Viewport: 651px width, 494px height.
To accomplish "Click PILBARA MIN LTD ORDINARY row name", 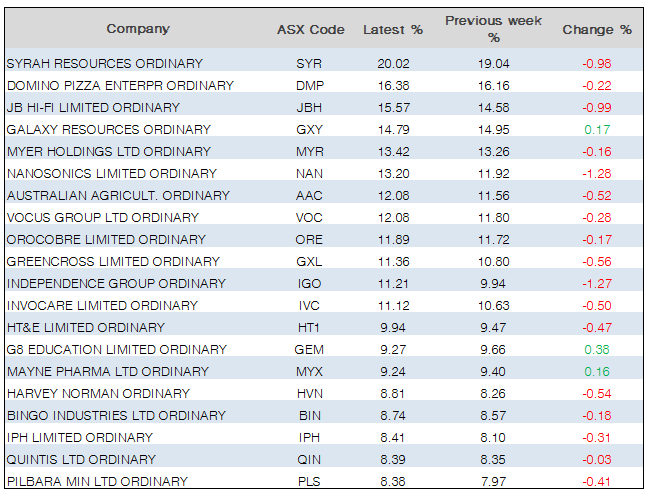I will [x=97, y=481].
